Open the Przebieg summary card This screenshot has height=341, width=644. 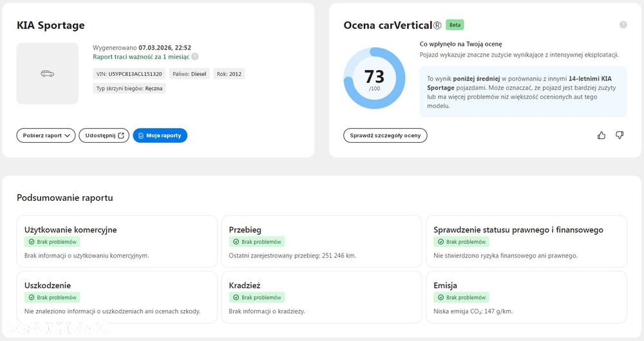(x=321, y=241)
